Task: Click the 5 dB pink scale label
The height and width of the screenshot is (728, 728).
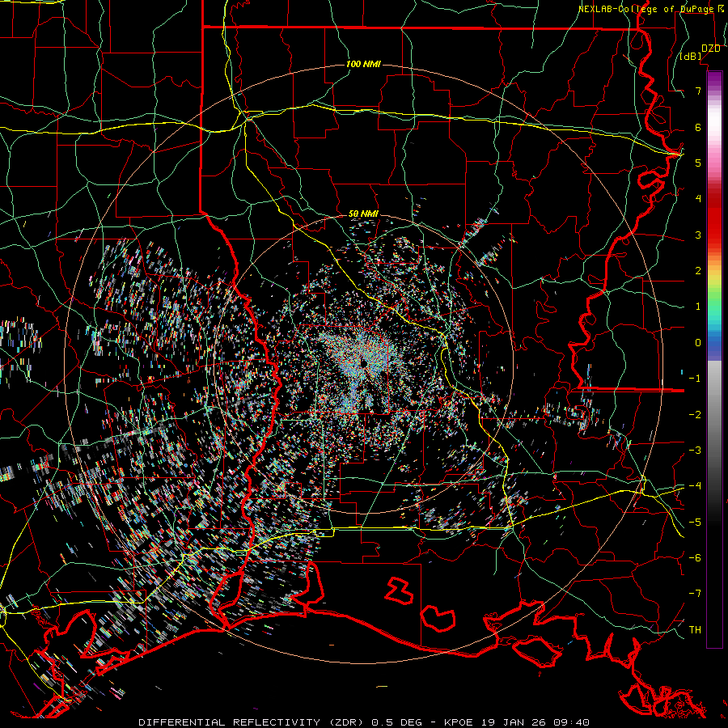Action: (x=698, y=163)
